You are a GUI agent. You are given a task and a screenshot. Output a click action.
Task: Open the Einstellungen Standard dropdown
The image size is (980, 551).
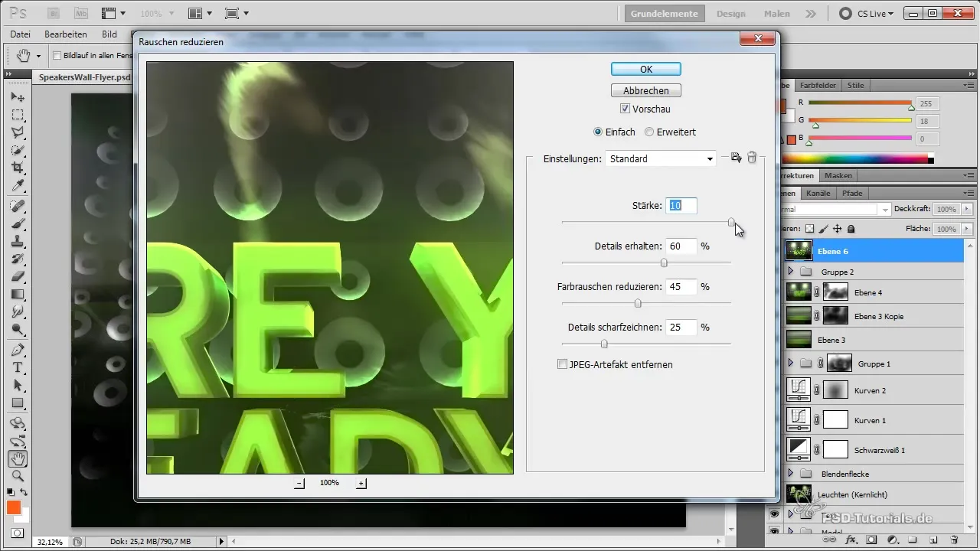coord(661,158)
